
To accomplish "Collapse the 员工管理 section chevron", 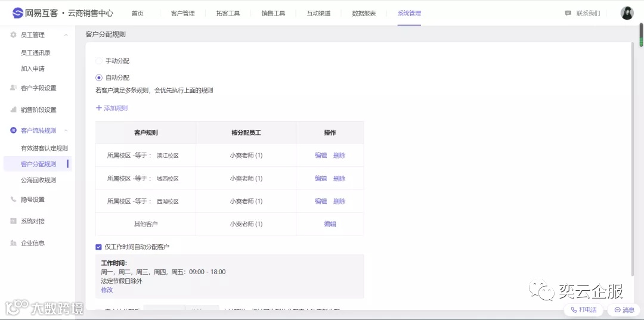I will (x=66, y=35).
